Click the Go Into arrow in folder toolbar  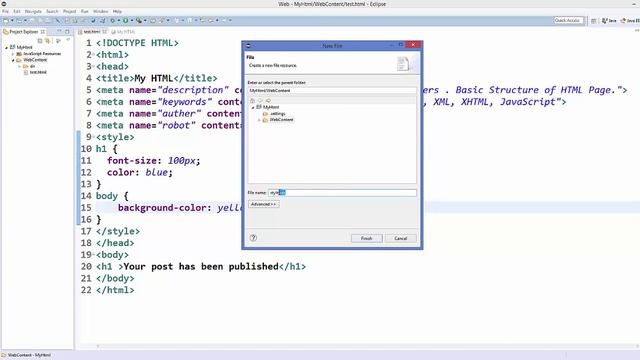tap(268, 100)
